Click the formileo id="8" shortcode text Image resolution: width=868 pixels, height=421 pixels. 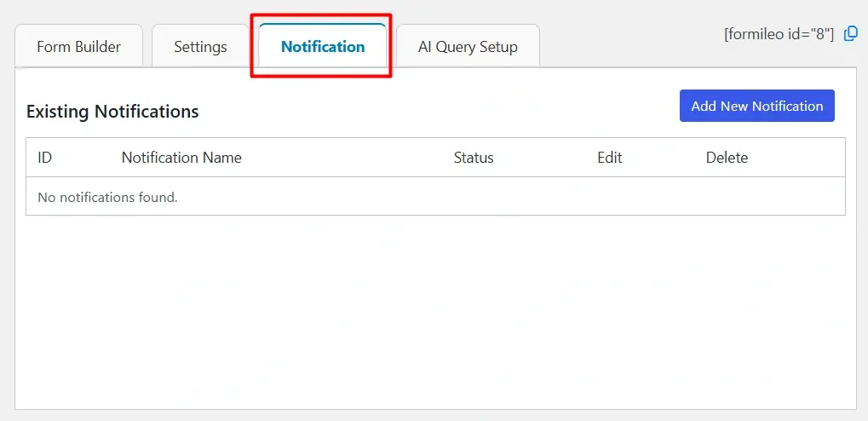click(779, 35)
